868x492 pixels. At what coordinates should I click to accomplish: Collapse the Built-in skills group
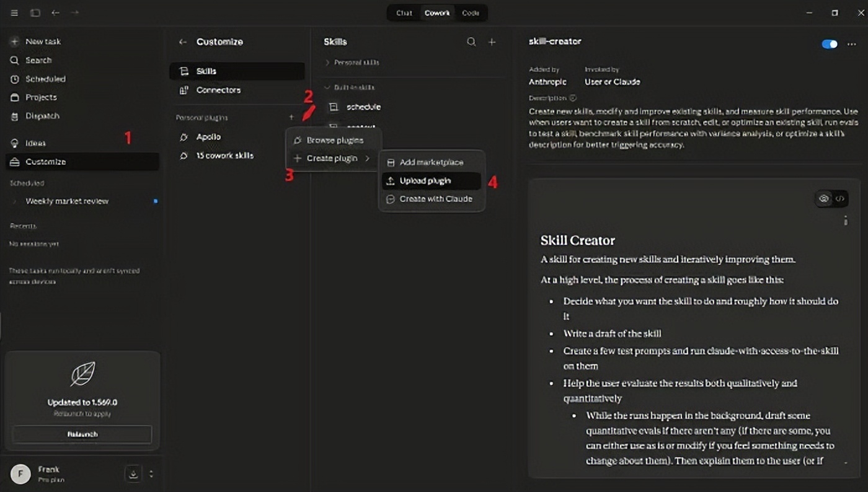pos(350,87)
